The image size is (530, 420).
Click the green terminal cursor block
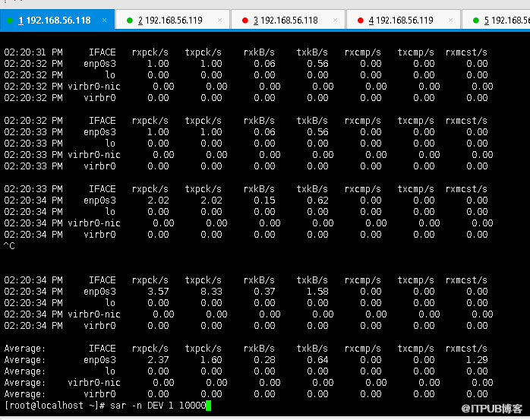point(207,406)
